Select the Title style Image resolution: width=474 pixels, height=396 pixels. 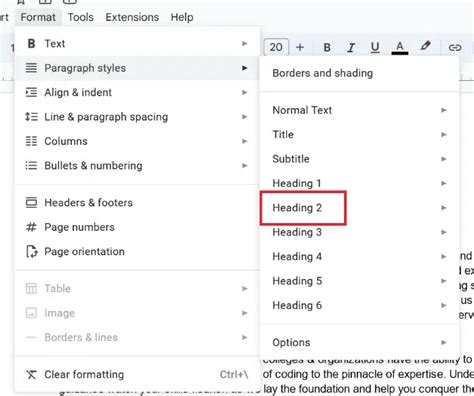360,134
